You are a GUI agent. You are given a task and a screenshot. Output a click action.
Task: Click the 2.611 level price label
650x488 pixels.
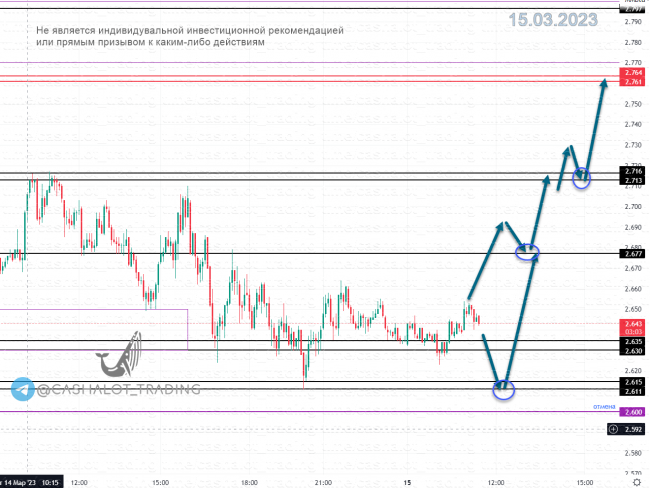(x=633, y=391)
